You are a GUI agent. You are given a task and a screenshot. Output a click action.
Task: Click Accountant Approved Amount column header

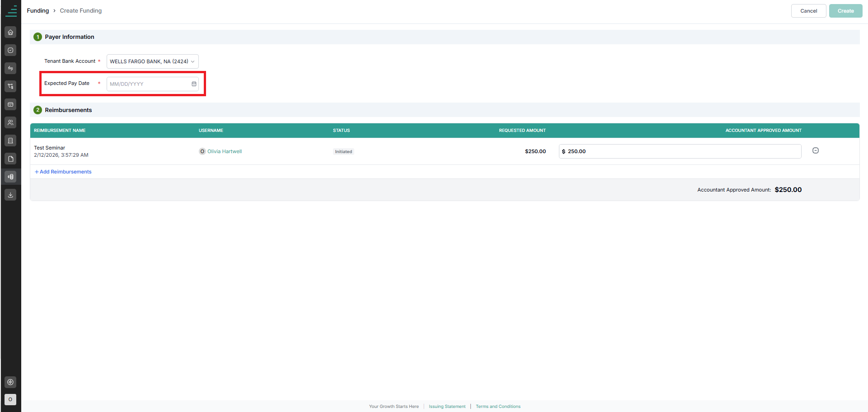[x=764, y=131]
